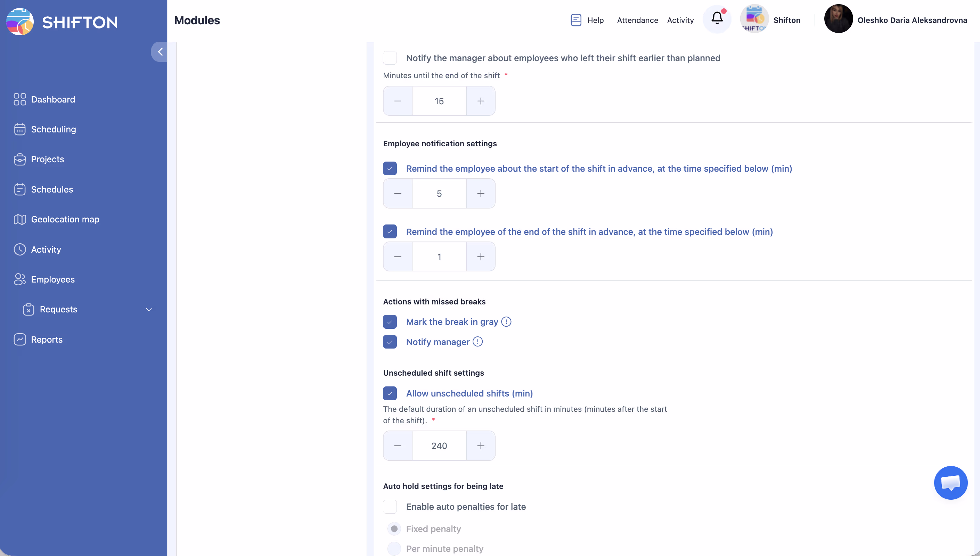The height and width of the screenshot is (556, 980).
Task: Click the Shifton company name link
Action: (x=786, y=20)
